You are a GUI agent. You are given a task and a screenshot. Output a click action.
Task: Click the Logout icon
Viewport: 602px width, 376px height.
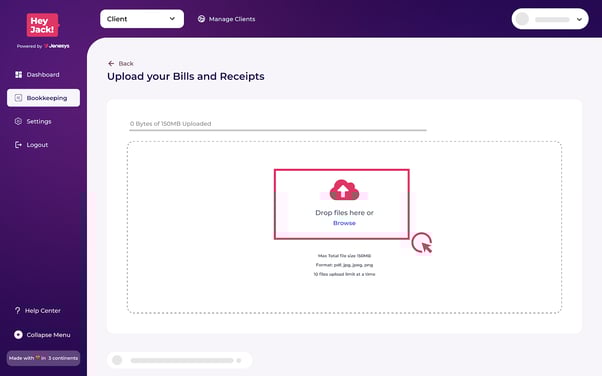[18, 145]
